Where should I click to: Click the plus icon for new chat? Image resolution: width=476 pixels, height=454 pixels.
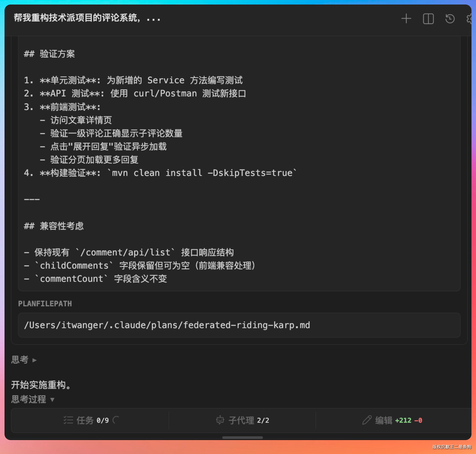[406, 19]
